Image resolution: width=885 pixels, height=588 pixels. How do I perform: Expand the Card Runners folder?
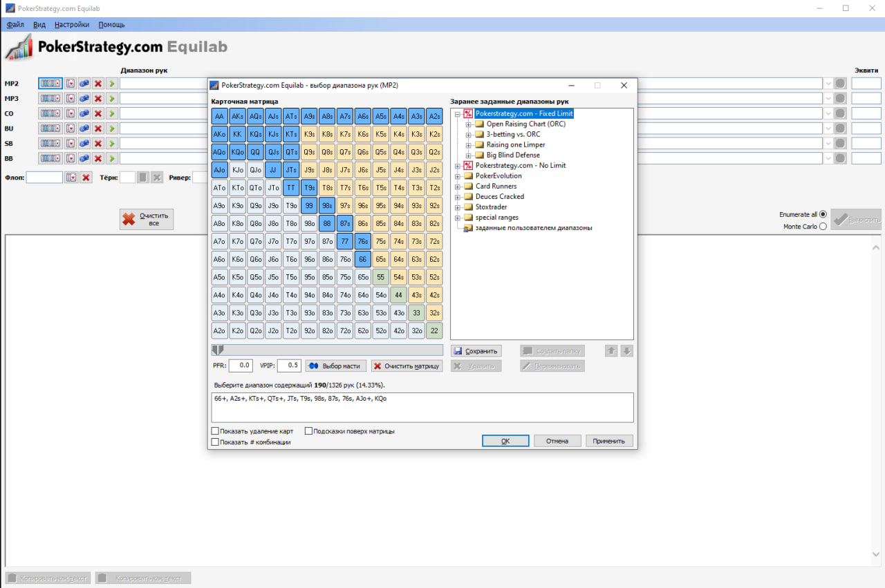click(x=458, y=187)
